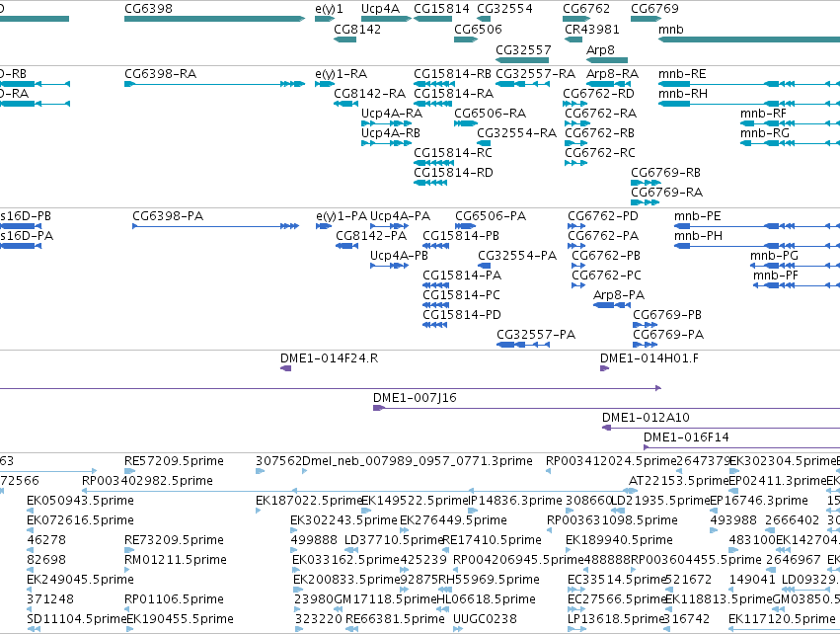
Task: Click the Arp8 gene label
Action: point(600,49)
